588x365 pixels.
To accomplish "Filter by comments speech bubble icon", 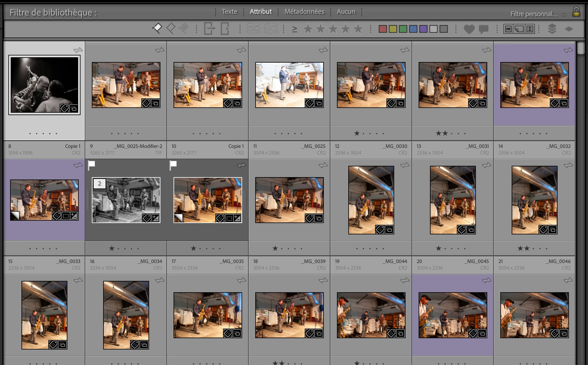I will (x=483, y=29).
